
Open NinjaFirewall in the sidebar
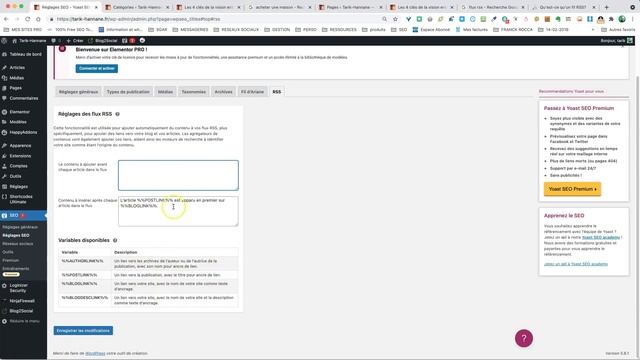pos(22,301)
